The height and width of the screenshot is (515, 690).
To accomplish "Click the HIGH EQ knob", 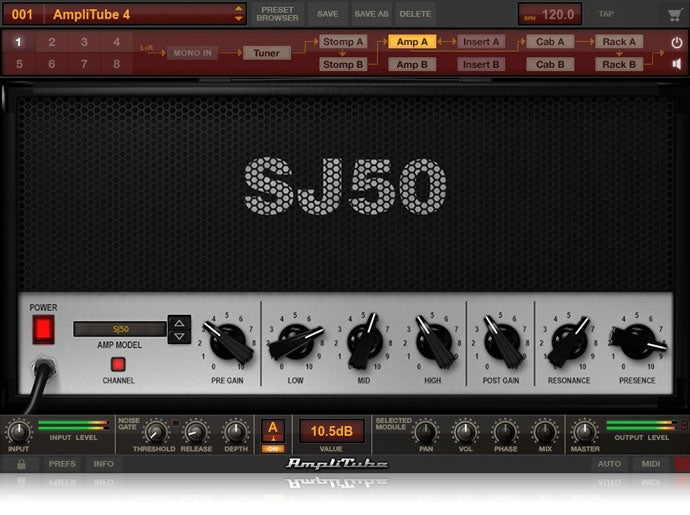I will pyautogui.click(x=433, y=342).
